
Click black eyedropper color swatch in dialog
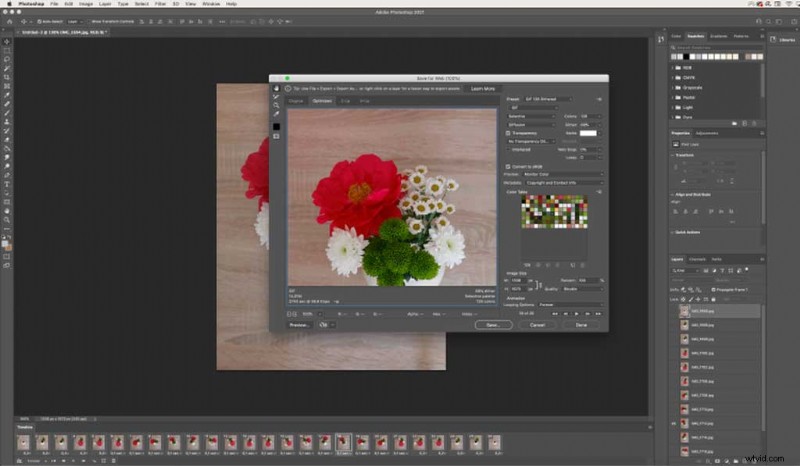coord(277,127)
